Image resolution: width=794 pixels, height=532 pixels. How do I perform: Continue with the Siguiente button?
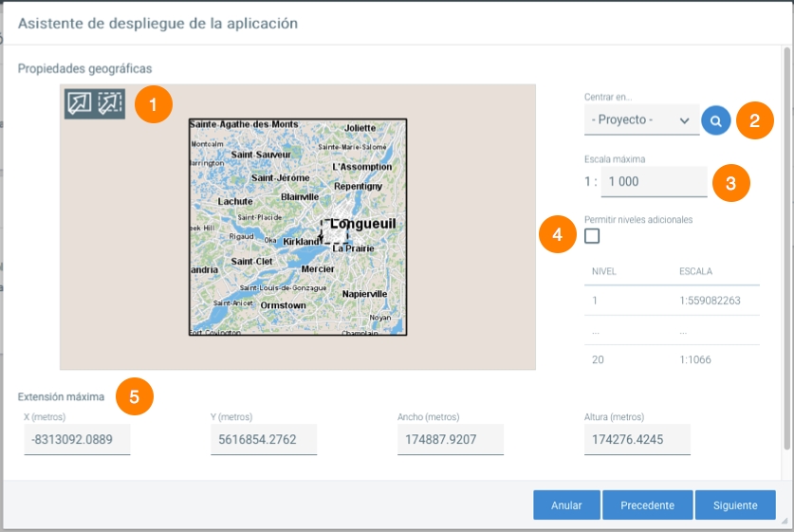click(735, 505)
